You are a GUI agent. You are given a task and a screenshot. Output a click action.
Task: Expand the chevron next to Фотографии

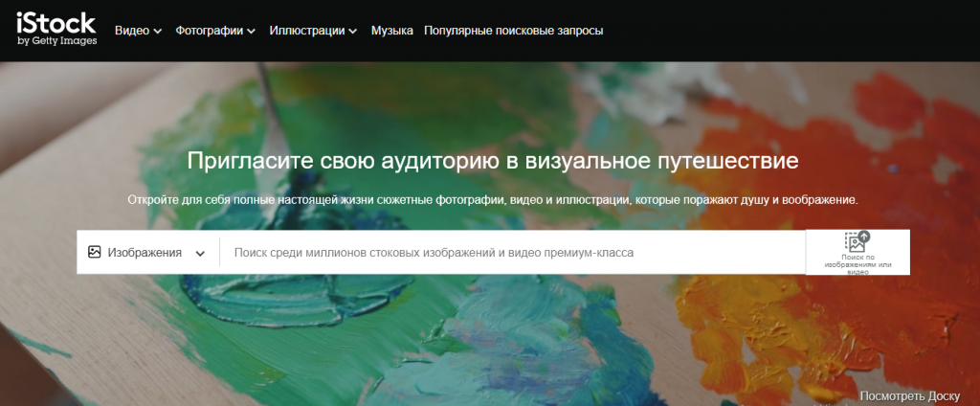click(x=252, y=32)
